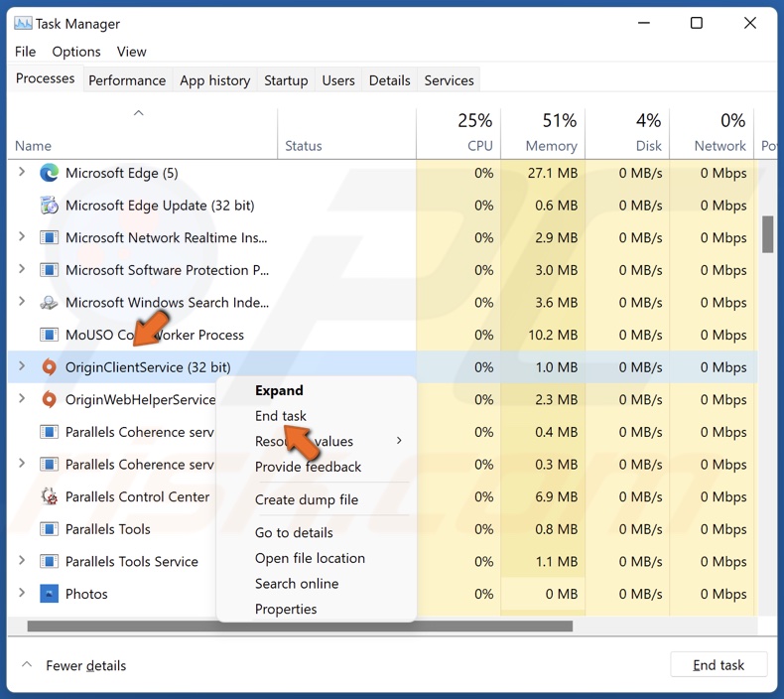Expand the Photos process row
The height and width of the screenshot is (699, 784).
point(22,593)
